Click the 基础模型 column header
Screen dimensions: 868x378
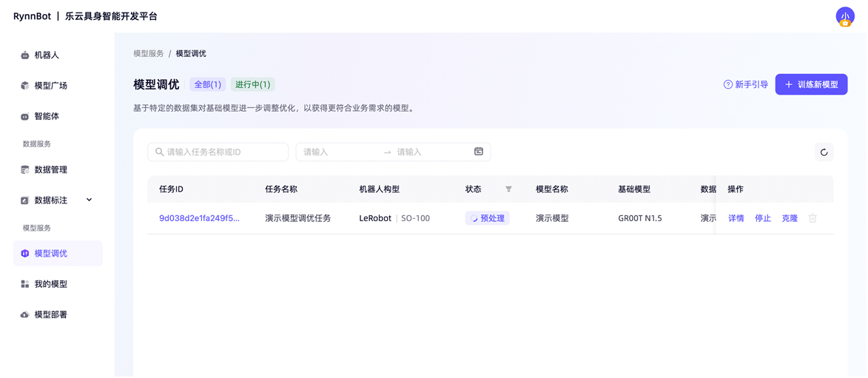click(x=634, y=189)
